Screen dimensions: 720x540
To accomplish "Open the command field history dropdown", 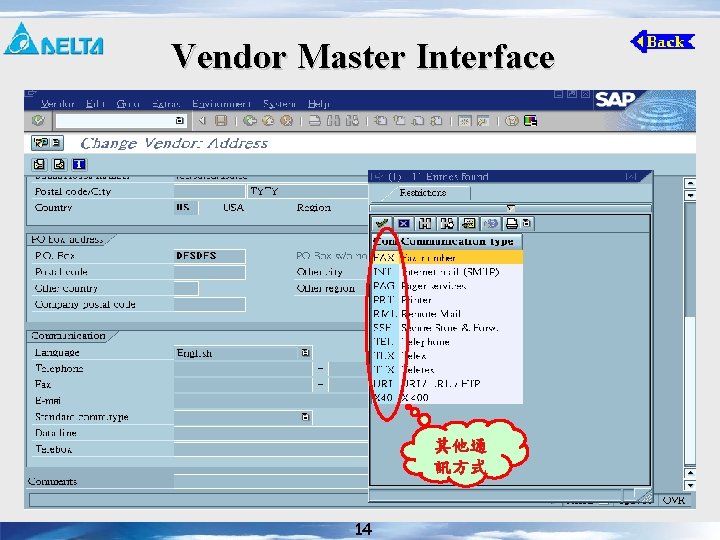I will pos(180,121).
